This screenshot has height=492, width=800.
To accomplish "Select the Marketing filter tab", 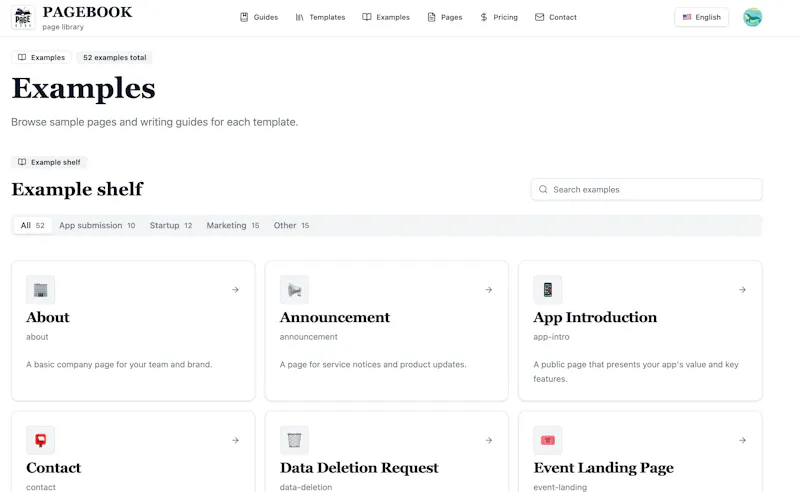I will (233, 226).
